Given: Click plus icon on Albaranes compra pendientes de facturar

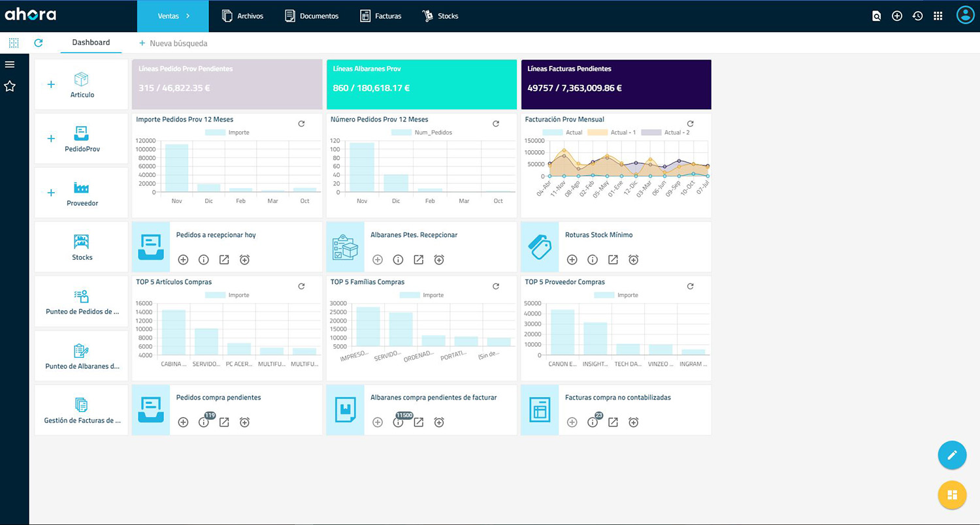Looking at the screenshot, I should [378, 422].
